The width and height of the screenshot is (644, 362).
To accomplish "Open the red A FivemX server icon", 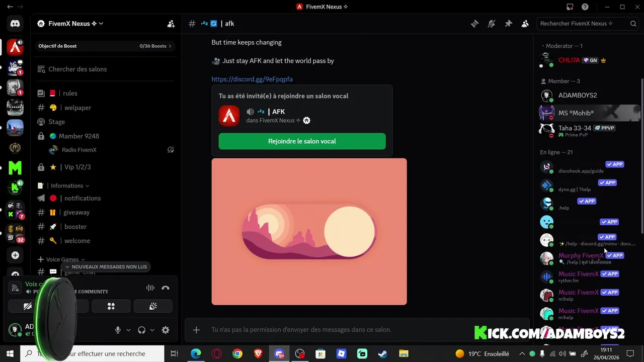I will click(x=15, y=47).
